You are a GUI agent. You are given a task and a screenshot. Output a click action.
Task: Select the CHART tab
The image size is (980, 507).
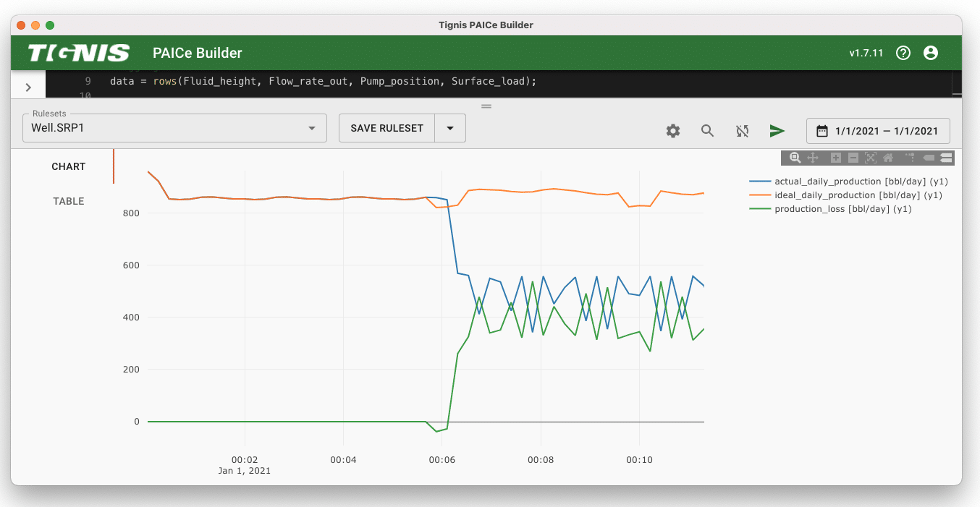pyautogui.click(x=69, y=166)
